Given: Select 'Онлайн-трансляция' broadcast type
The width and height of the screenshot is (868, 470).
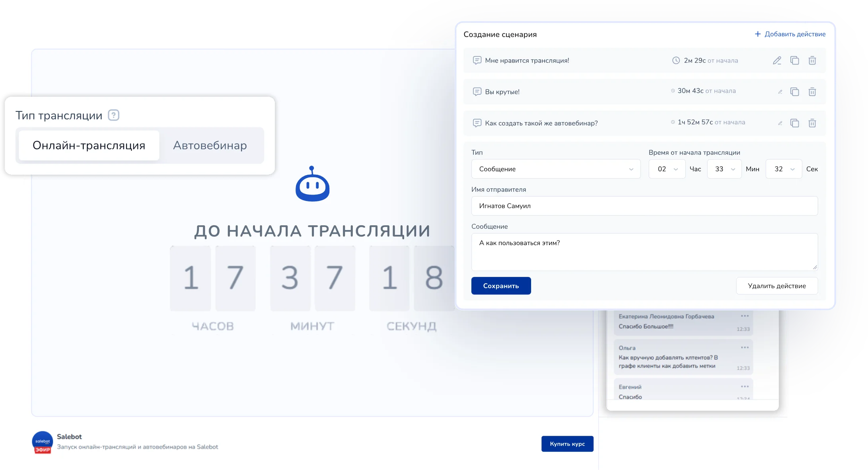Looking at the screenshot, I should click(x=89, y=146).
